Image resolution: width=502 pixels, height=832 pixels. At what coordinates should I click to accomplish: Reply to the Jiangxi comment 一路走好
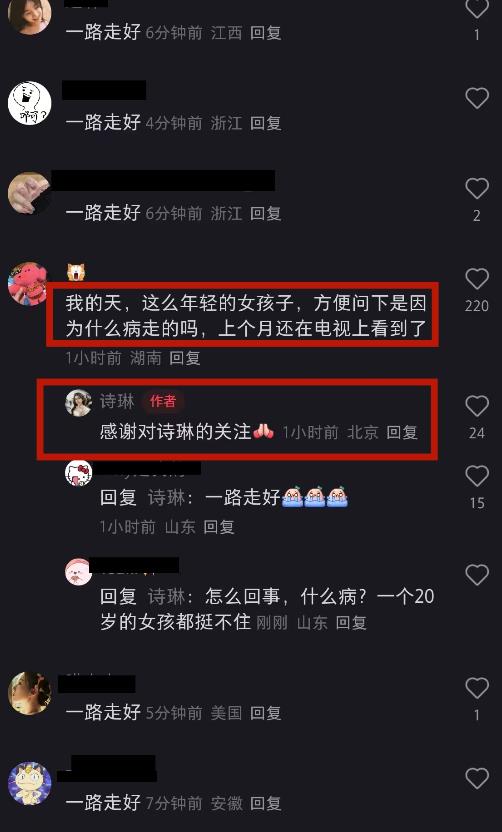click(265, 33)
